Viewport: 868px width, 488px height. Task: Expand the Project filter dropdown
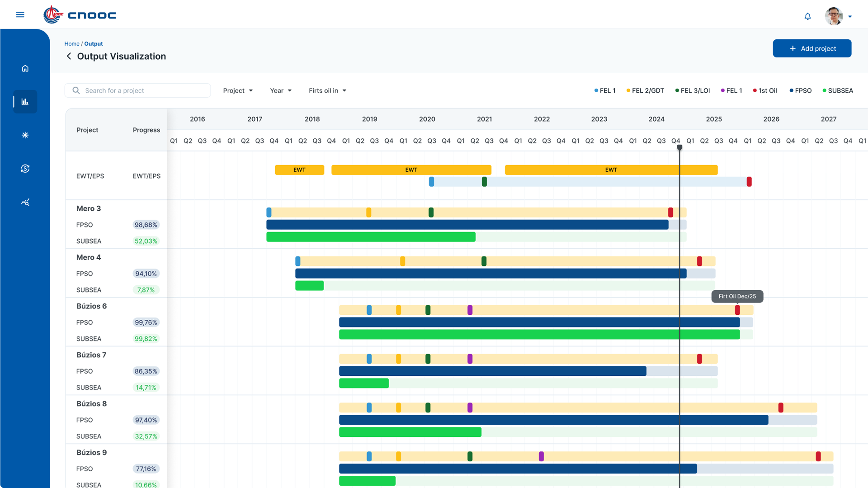pos(238,90)
